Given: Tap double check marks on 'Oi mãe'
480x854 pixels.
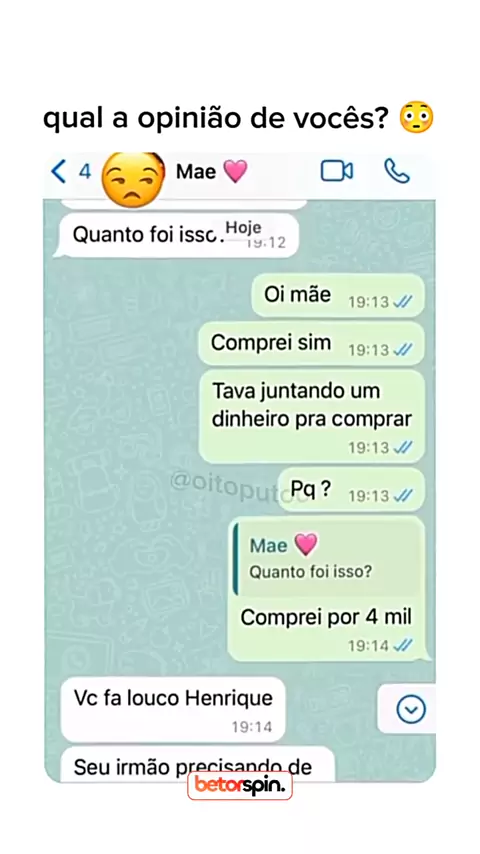Looking at the screenshot, I should [x=403, y=302].
